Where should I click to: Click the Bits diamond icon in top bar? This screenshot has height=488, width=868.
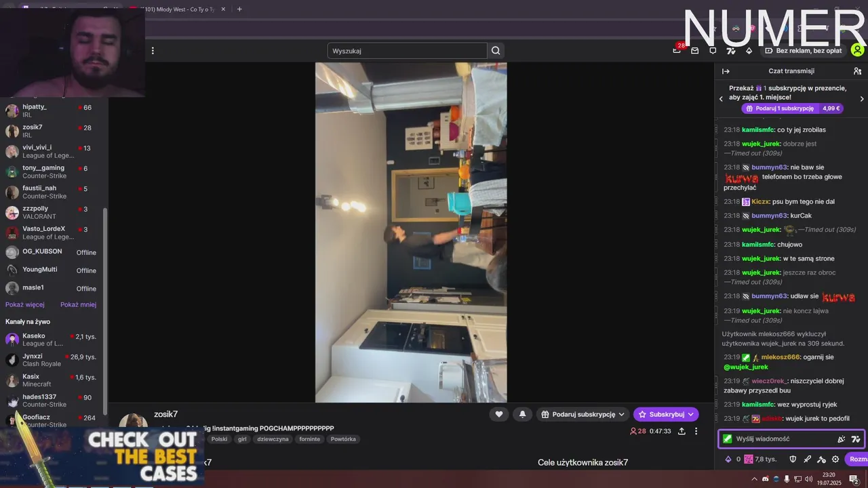pos(749,51)
